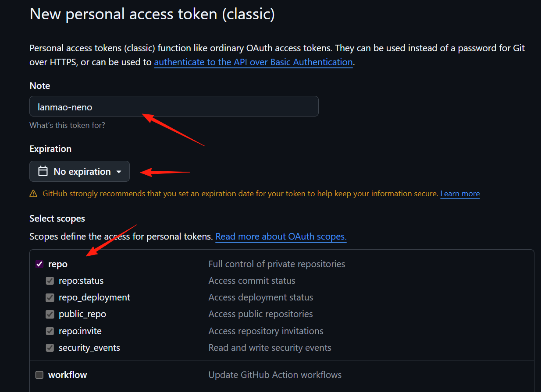The height and width of the screenshot is (392, 541).
Task: Open authenticate to the API over Basic Authentication link
Action: click(x=253, y=62)
